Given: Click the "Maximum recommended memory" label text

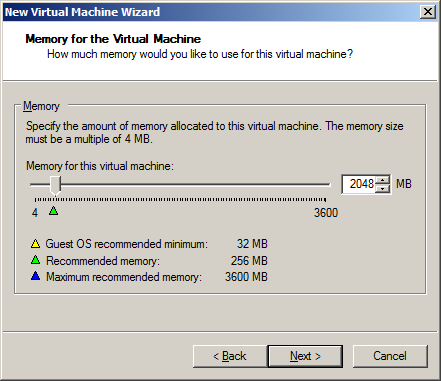Looking at the screenshot, I should [124, 277].
